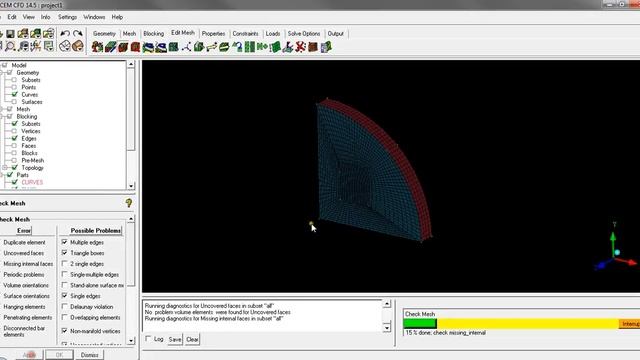This screenshot has height=360, width=640.
Task: Expand the Topology tree node
Action: [5, 168]
